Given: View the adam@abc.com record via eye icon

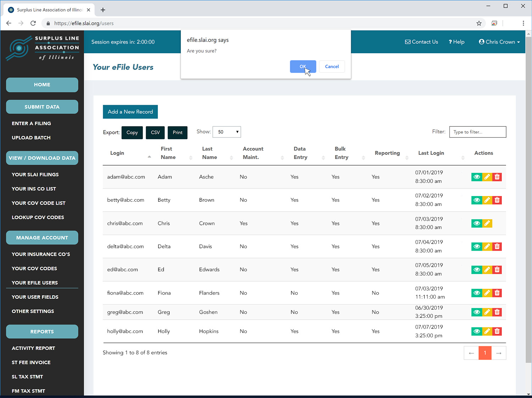Looking at the screenshot, I should [477, 177].
